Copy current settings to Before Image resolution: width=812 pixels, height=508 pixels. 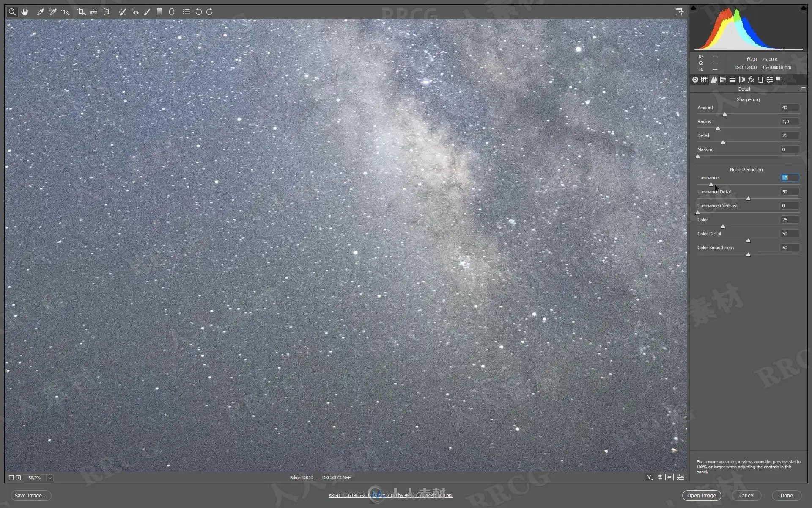coord(670,478)
